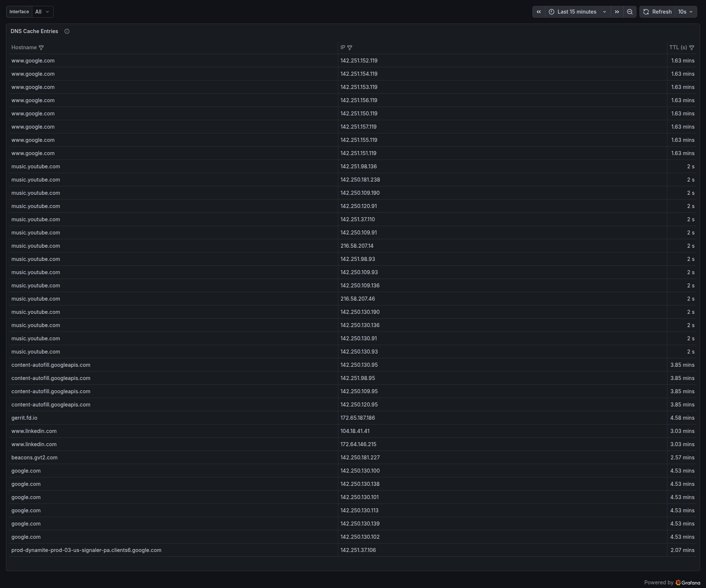Click the clock icon in the time picker

pyautogui.click(x=551, y=11)
